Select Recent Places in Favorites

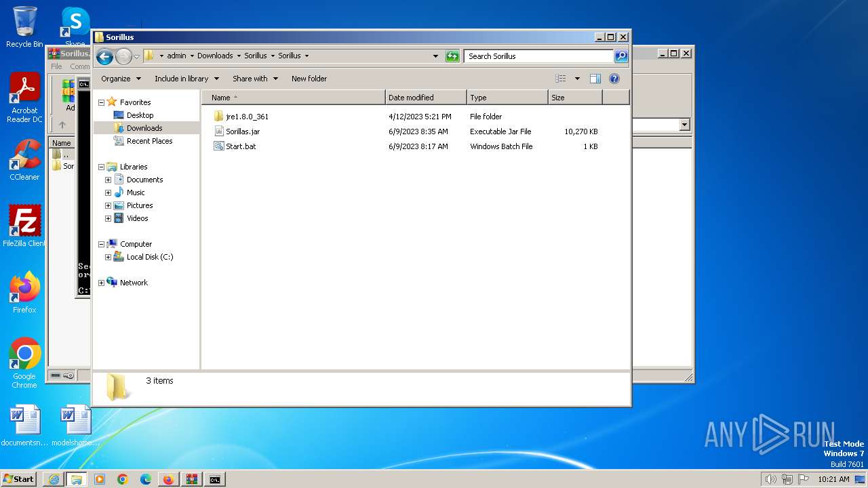click(149, 141)
